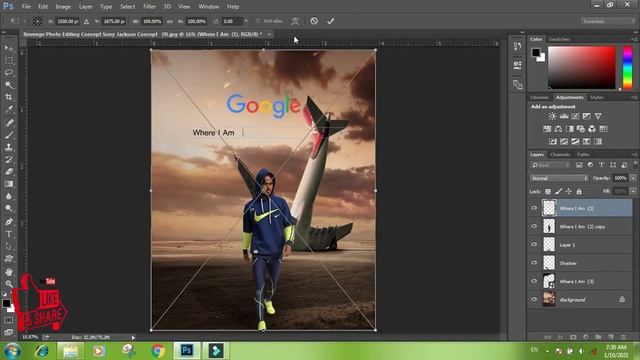Select the Brush tool

(9, 135)
